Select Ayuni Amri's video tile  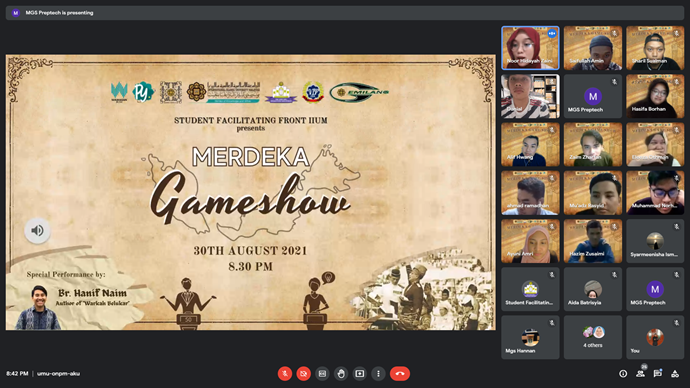530,241
